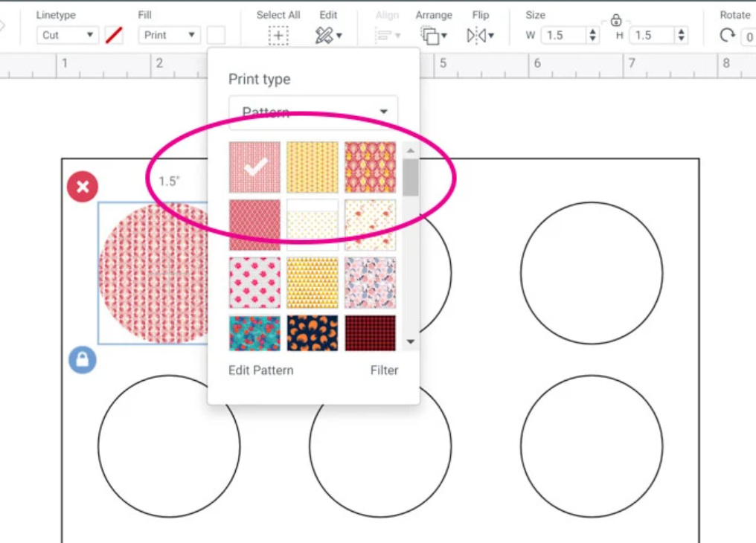Click the fill color swatch box
Image resolution: width=756 pixels, height=543 pixels.
216,35
